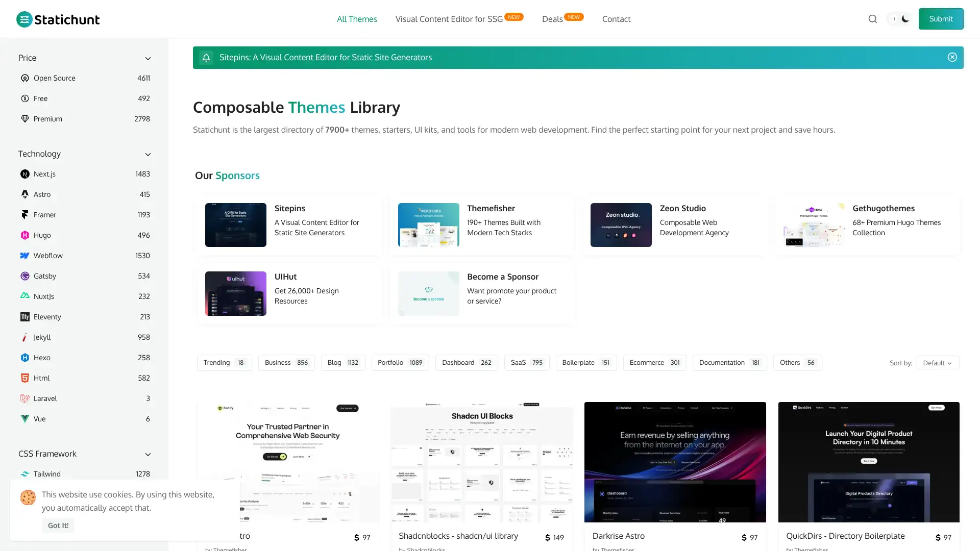Click the Gatsby technology icon
The width and height of the screenshot is (980, 551).
click(24, 276)
